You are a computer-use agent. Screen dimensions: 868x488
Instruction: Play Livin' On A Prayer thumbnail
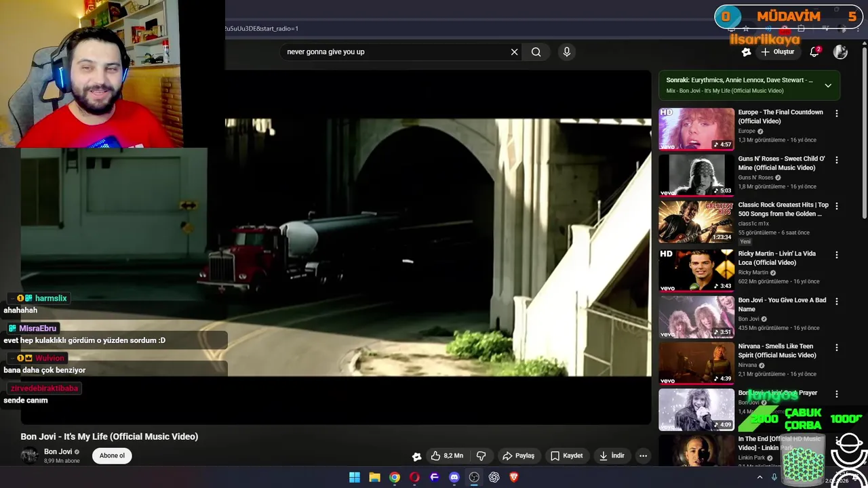[x=696, y=409]
